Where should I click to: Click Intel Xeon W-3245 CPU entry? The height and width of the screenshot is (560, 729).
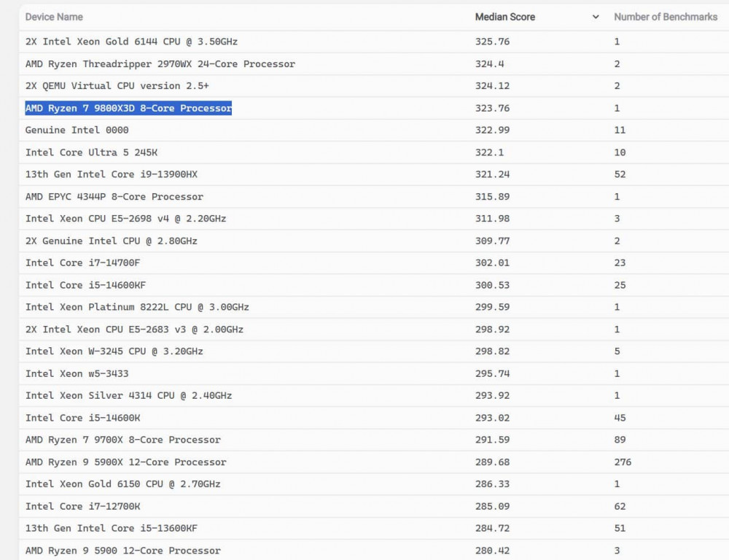(114, 351)
